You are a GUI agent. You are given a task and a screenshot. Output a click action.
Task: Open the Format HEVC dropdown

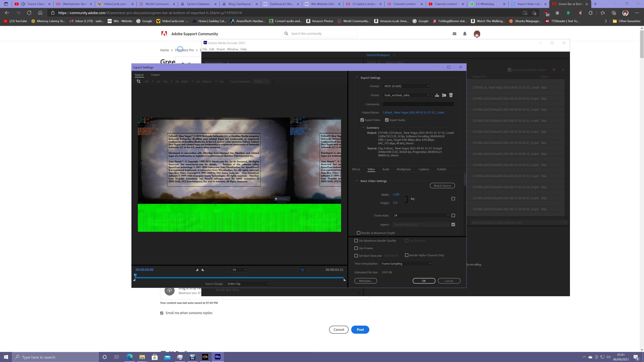point(406,86)
